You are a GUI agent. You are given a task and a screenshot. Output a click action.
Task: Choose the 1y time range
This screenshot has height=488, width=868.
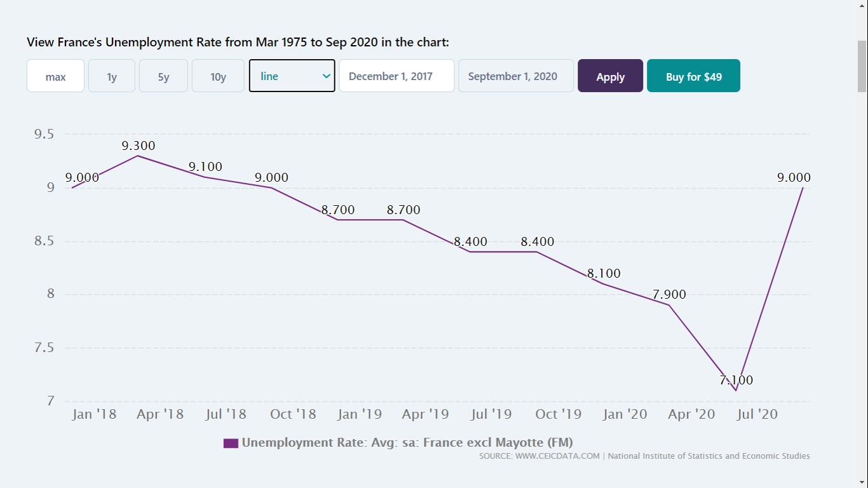[x=112, y=76]
